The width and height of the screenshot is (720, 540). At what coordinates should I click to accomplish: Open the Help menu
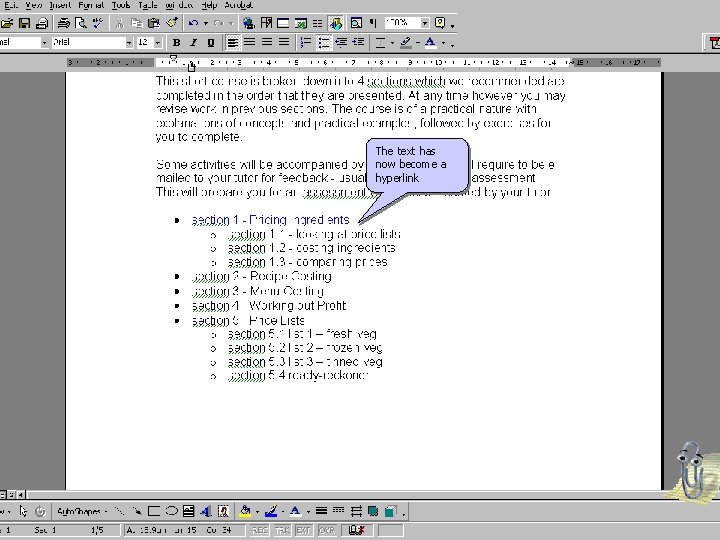coord(209,6)
